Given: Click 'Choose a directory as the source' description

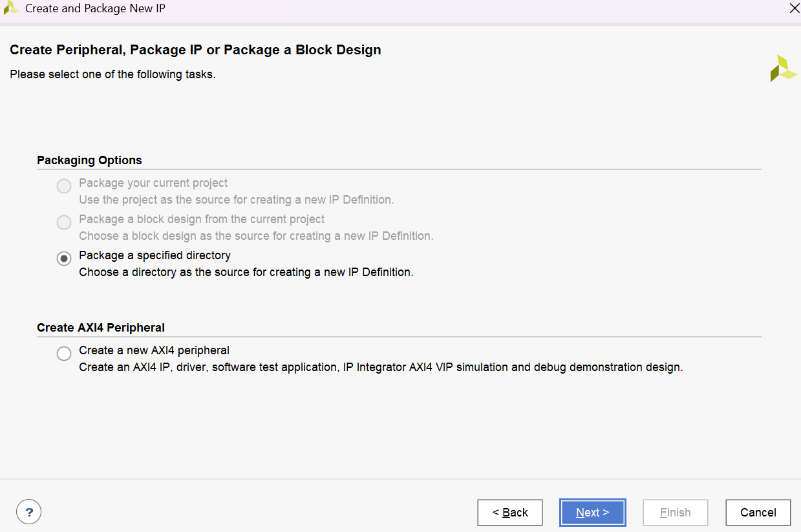Looking at the screenshot, I should pos(246,272).
